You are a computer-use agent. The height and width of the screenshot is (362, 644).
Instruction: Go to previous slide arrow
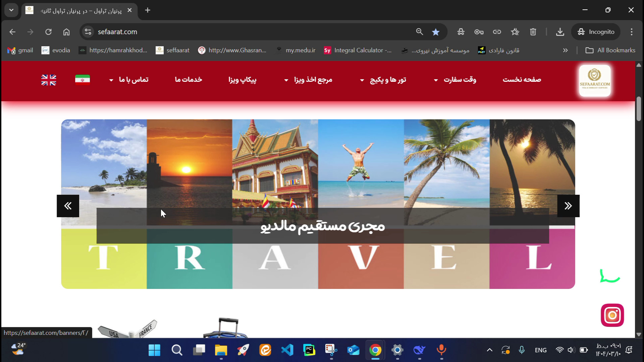pyautogui.click(x=68, y=206)
